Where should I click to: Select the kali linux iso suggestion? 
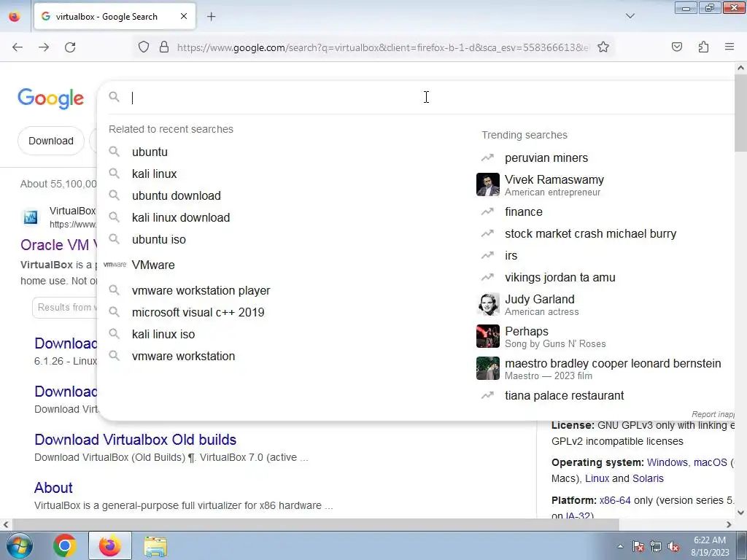(x=163, y=334)
